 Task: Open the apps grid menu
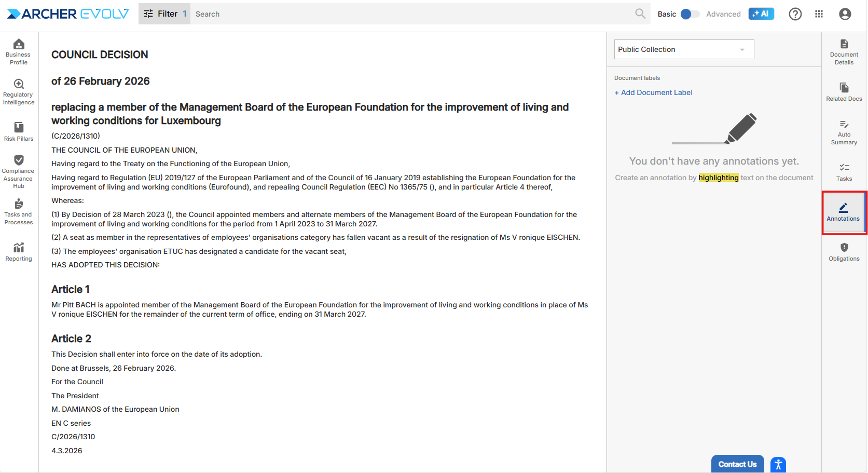click(819, 14)
